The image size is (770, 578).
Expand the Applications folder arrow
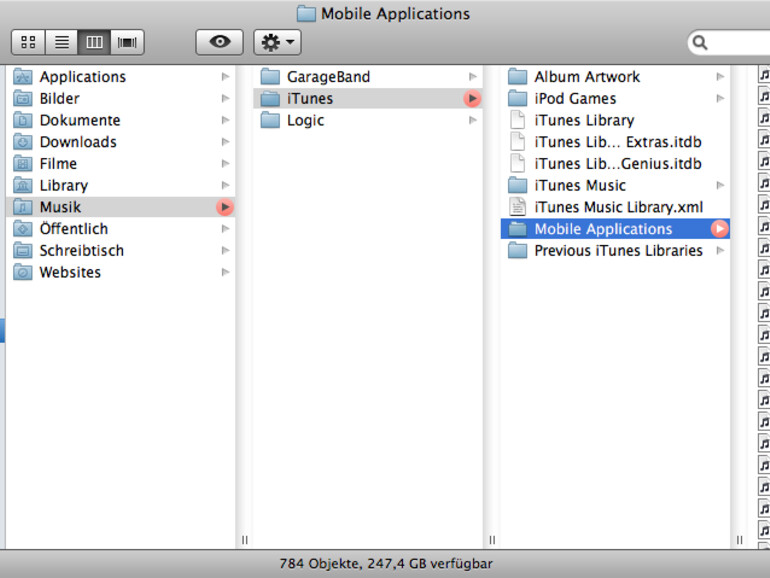(x=225, y=77)
